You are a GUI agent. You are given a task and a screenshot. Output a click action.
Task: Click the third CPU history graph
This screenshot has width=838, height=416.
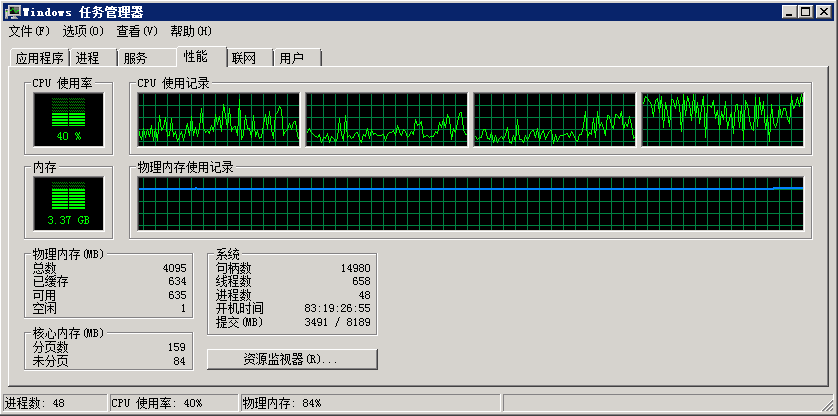[x=554, y=119]
